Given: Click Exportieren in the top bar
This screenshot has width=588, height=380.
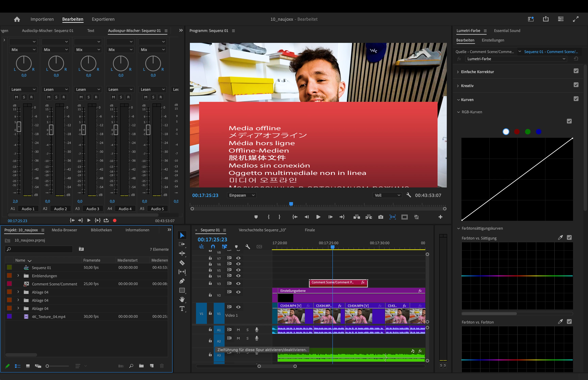Looking at the screenshot, I should 103,19.
